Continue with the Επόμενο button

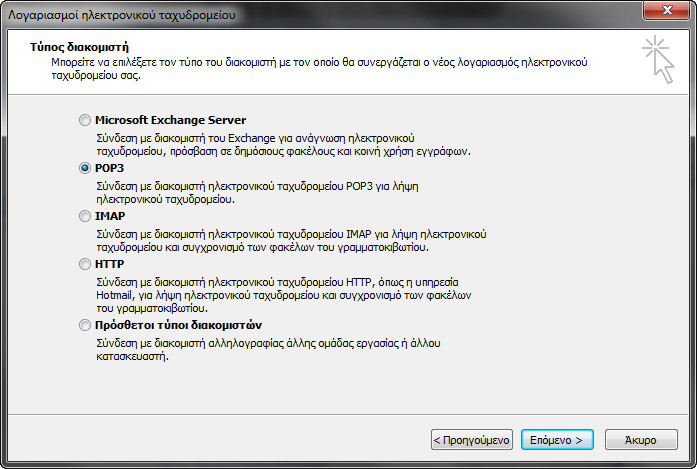(x=557, y=440)
